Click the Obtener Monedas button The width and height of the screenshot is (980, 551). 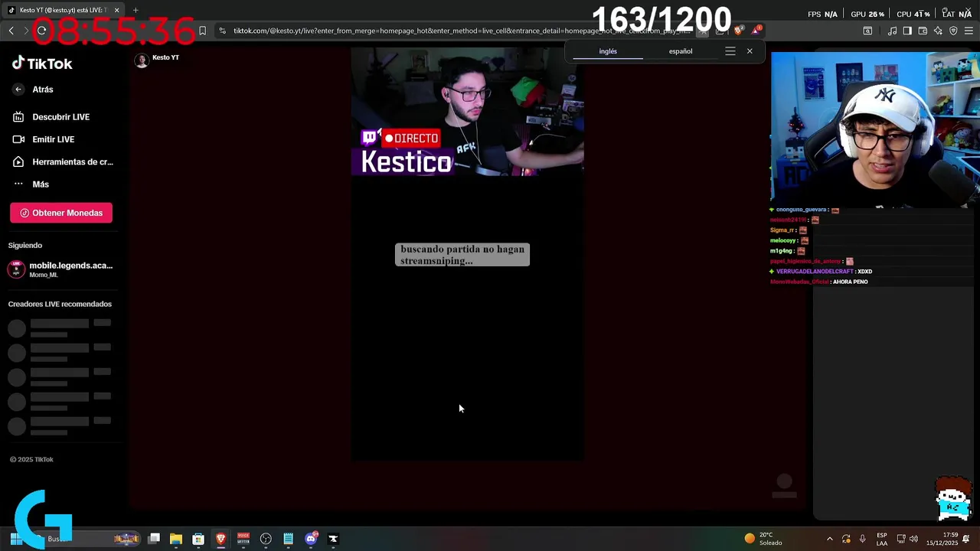[61, 213]
